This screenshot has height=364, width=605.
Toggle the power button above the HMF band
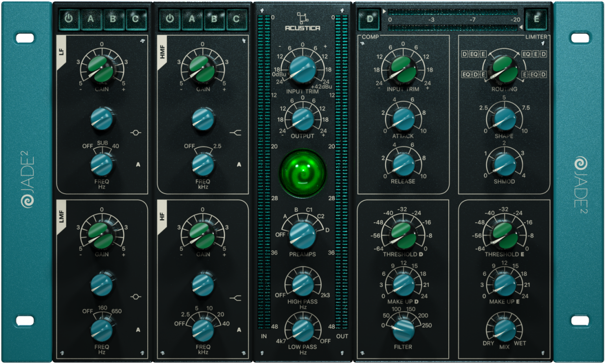pyautogui.click(x=169, y=19)
